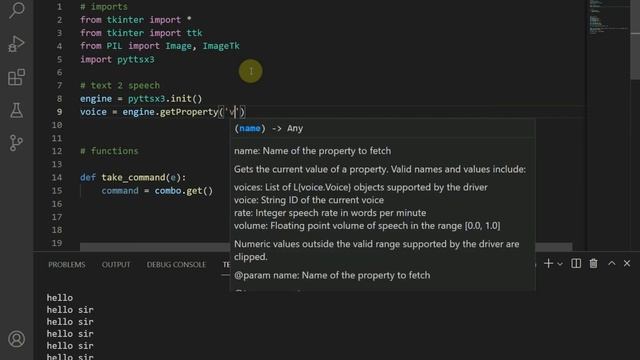Open the Run and Debug view
The height and width of the screenshot is (360, 640).
click(16, 43)
